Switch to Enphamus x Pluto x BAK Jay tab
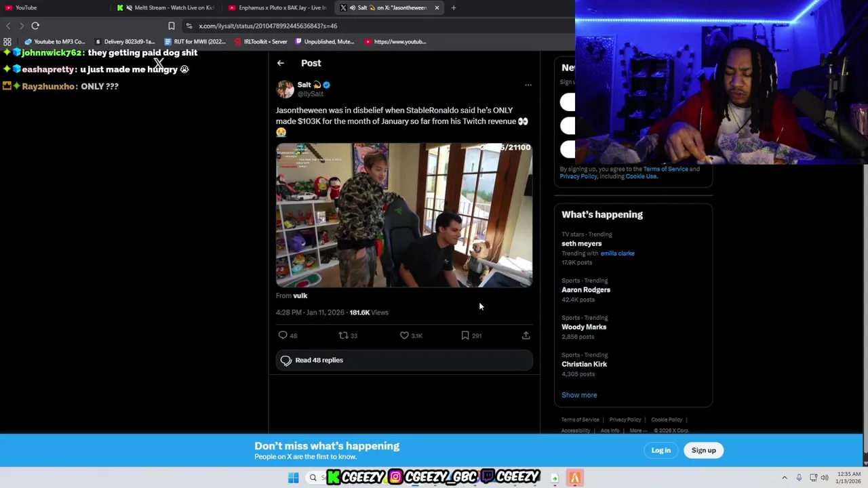Image resolution: width=868 pixels, height=488 pixels. tap(277, 7)
